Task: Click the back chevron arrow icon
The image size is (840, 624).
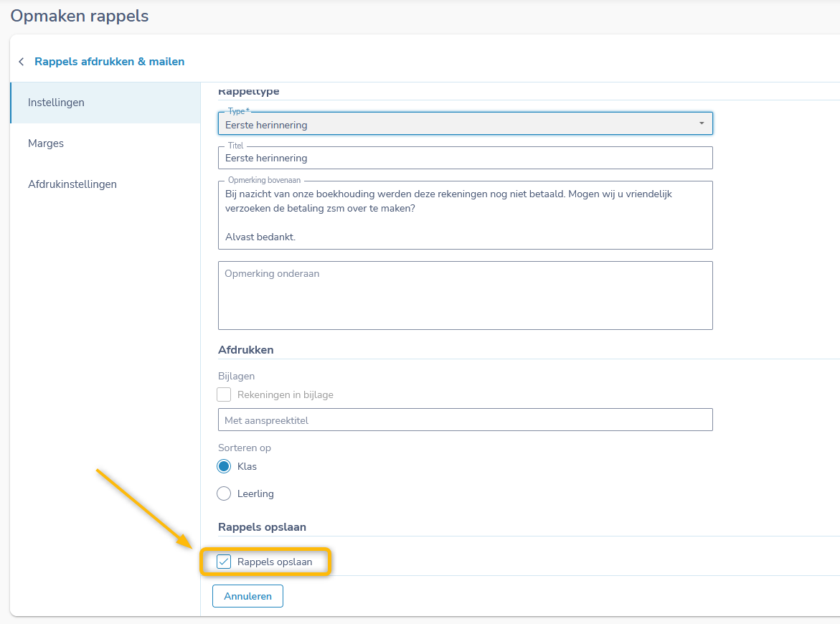Action: pyautogui.click(x=22, y=62)
